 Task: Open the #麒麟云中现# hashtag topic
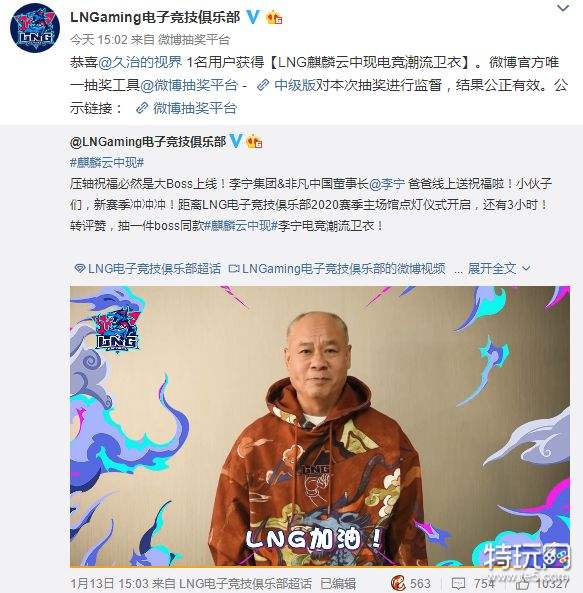(x=107, y=163)
